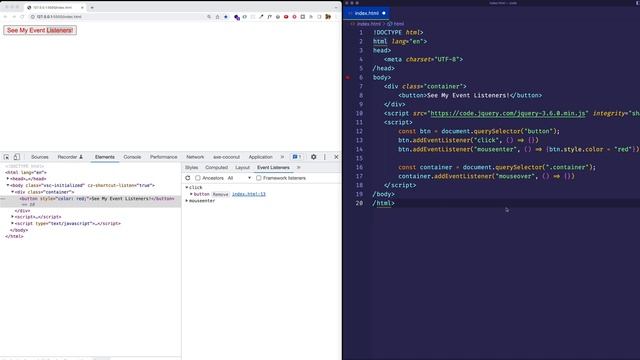
Task: Switch to the Sources tab
Action: coord(40,157)
